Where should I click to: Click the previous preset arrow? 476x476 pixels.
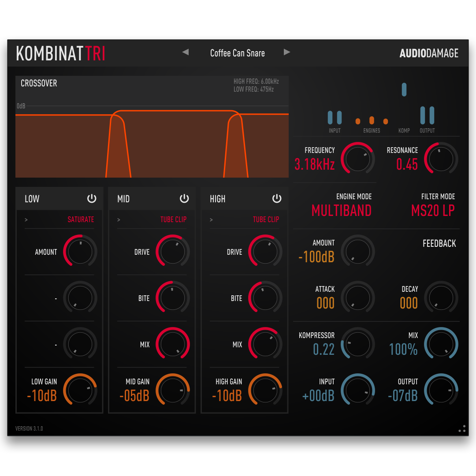point(185,52)
